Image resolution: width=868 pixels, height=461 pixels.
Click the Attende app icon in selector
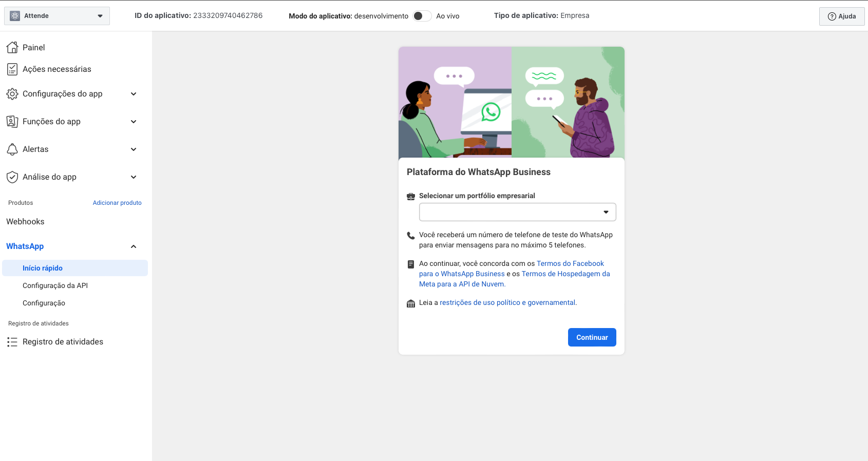(15, 16)
